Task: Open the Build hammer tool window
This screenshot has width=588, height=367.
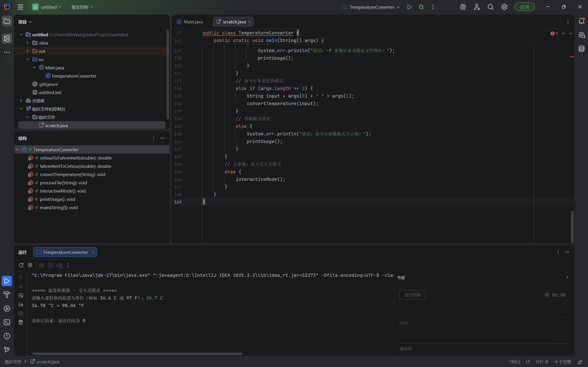Action: 7,295
